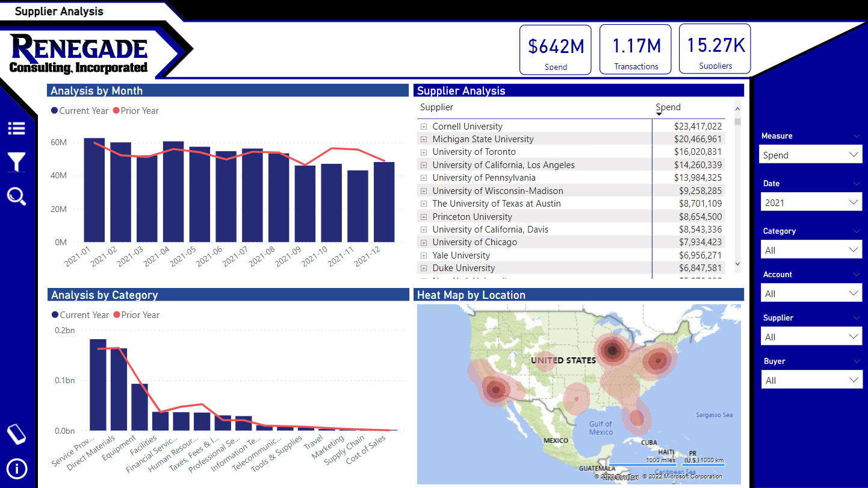Open the Account slicer dropdown
The width and height of the screenshot is (868, 488).
811,293
